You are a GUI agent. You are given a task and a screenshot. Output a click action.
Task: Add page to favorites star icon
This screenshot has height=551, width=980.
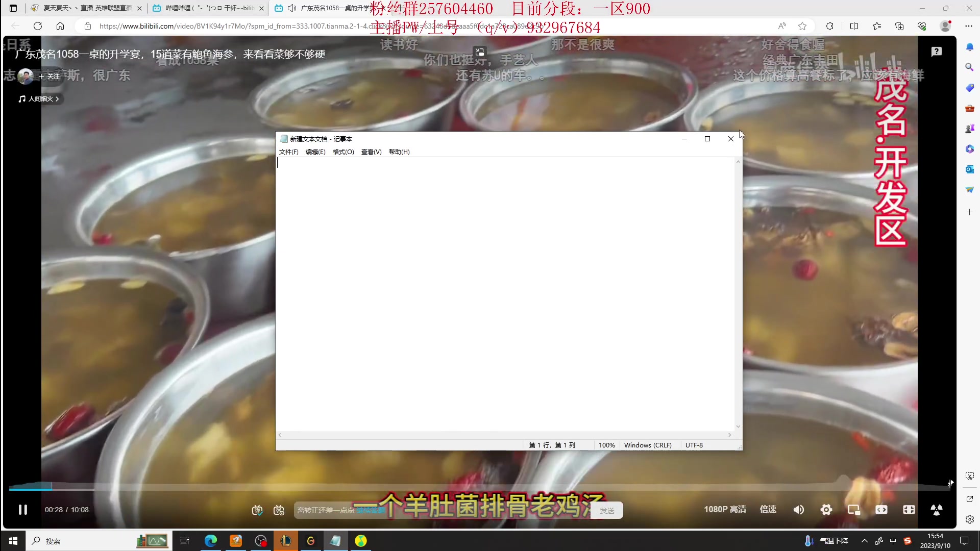tap(802, 26)
